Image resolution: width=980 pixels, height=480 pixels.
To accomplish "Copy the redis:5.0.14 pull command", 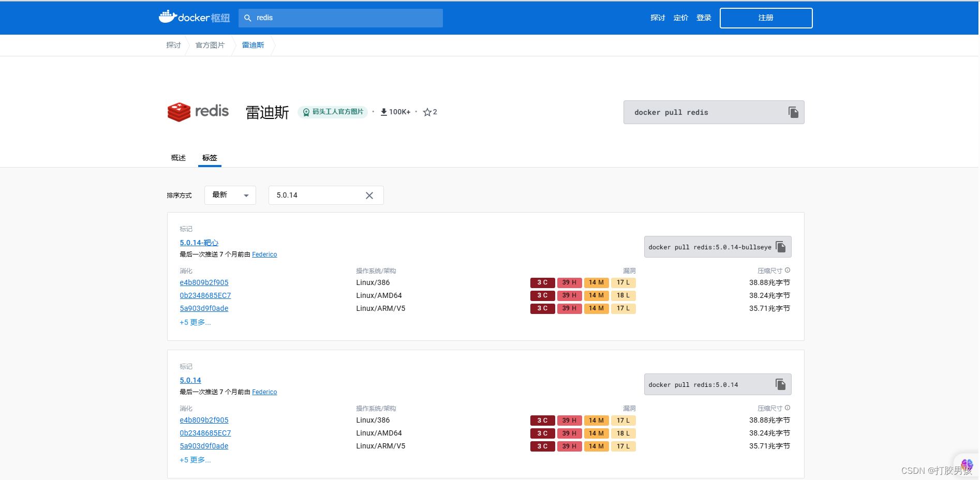I will coord(781,385).
